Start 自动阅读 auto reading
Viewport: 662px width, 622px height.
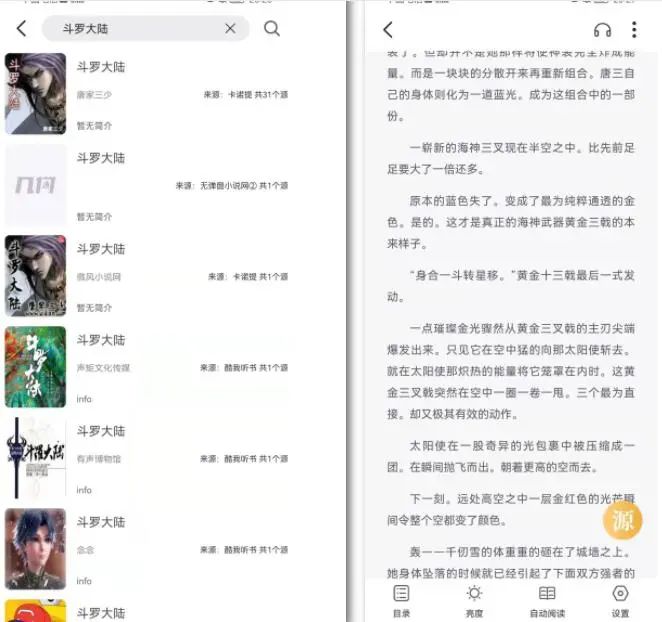(547, 601)
